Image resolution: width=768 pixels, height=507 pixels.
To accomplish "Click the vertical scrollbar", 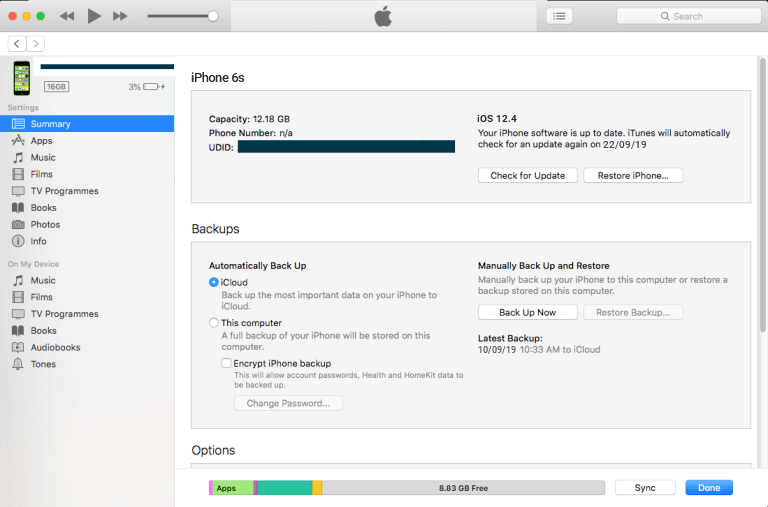I will coord(763,195).
